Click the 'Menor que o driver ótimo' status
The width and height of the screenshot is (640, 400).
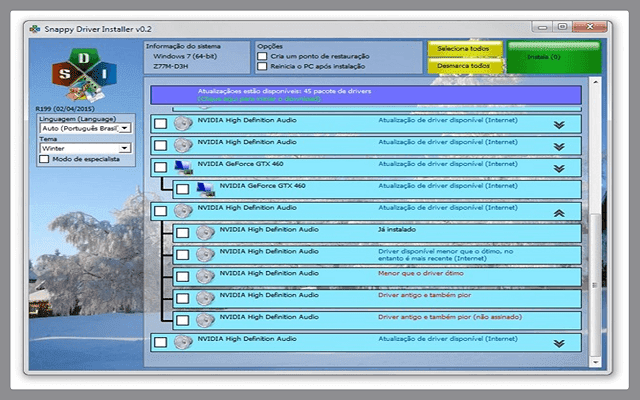tap(421, 273)
